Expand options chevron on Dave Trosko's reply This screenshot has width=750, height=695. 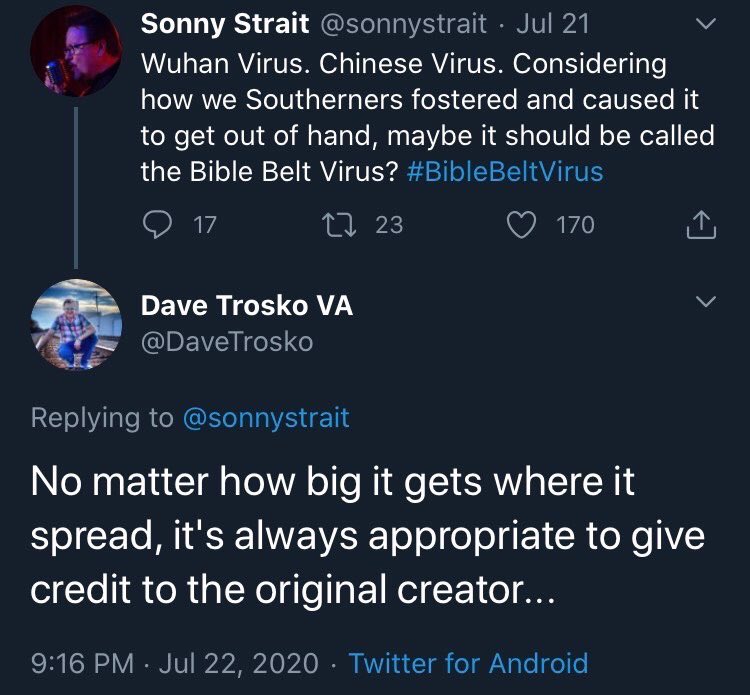pos(706,301)
